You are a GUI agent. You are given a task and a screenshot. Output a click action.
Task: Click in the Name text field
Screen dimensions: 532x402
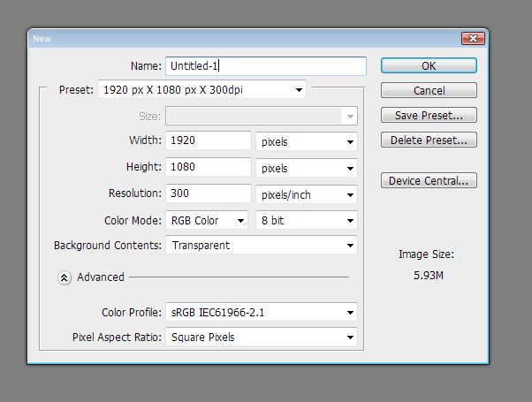[x=266, y=65]
